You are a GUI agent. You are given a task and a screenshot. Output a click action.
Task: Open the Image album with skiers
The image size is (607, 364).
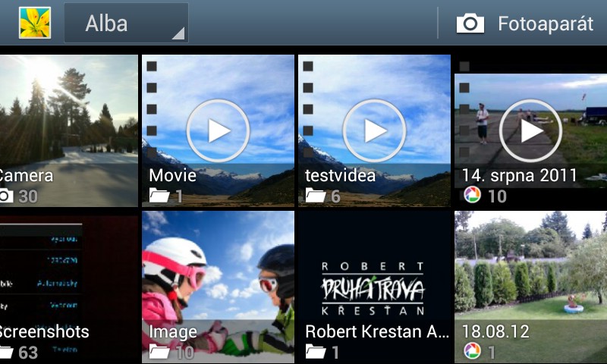click(218, 287)
